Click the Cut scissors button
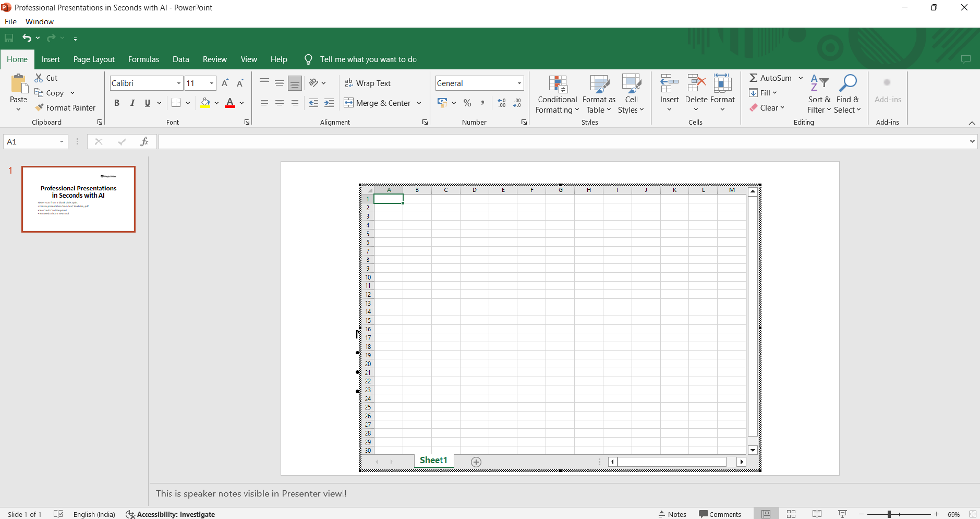Screen dimensions: 980x519 (x=46, y=78)
